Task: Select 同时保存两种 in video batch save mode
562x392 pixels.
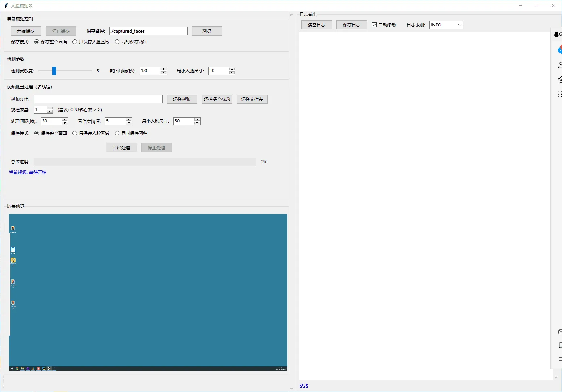Action: (117, 133)
